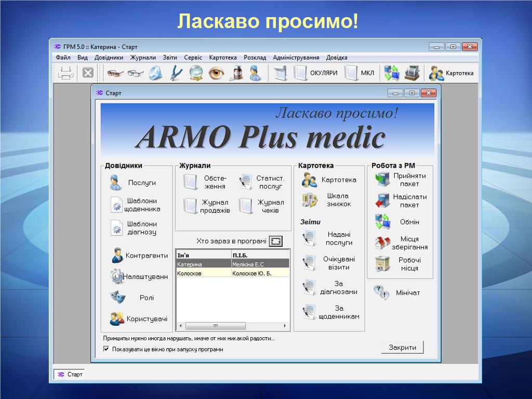Click the eye icon in the toolbar
532x399 pixels.
[216, 73]
